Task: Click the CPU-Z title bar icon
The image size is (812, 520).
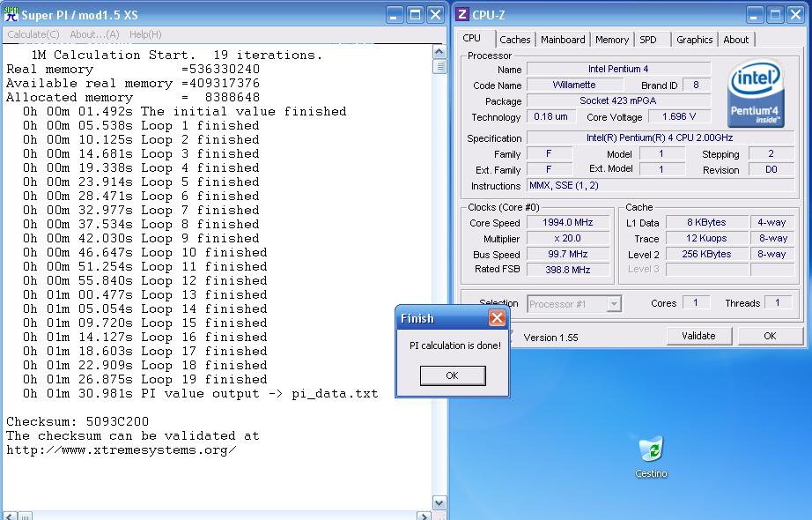Action: click(x=462, y=15)
